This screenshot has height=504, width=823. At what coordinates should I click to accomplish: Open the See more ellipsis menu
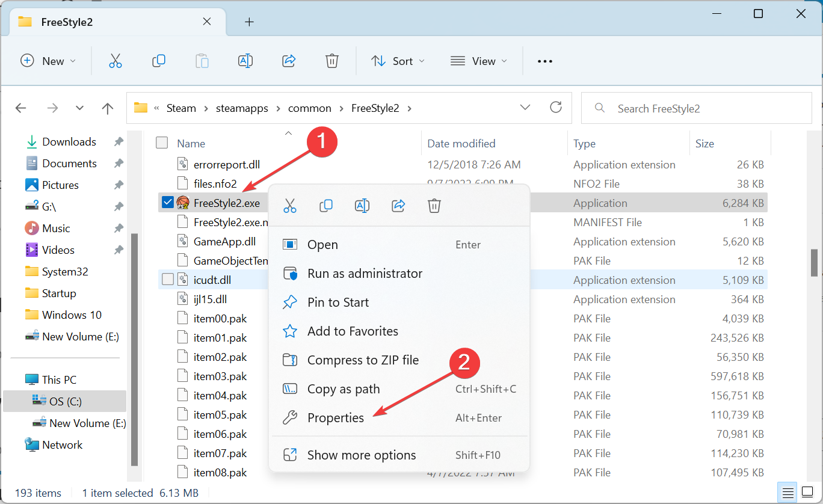(545, 61)
